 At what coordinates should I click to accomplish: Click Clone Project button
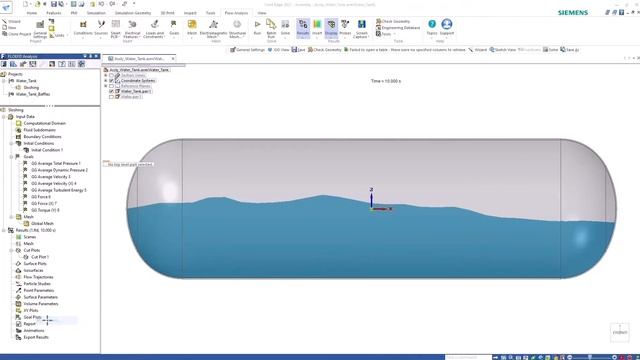(x=17, y=34)
